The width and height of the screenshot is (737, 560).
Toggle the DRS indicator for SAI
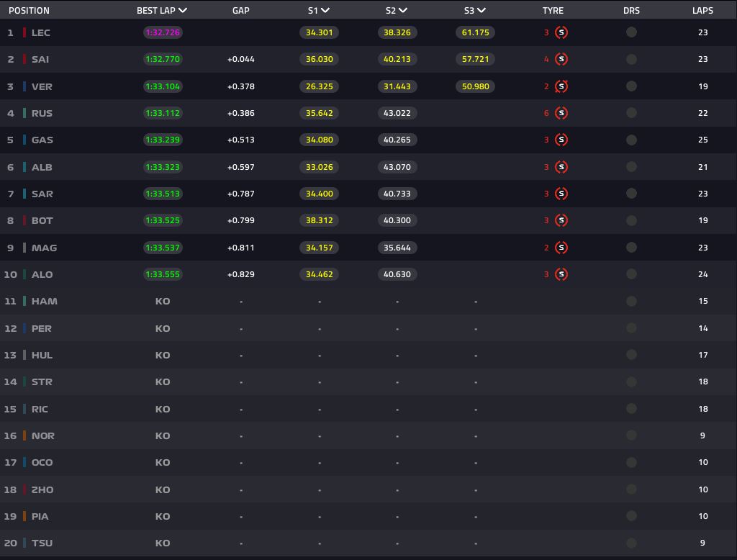coord(631,59)
